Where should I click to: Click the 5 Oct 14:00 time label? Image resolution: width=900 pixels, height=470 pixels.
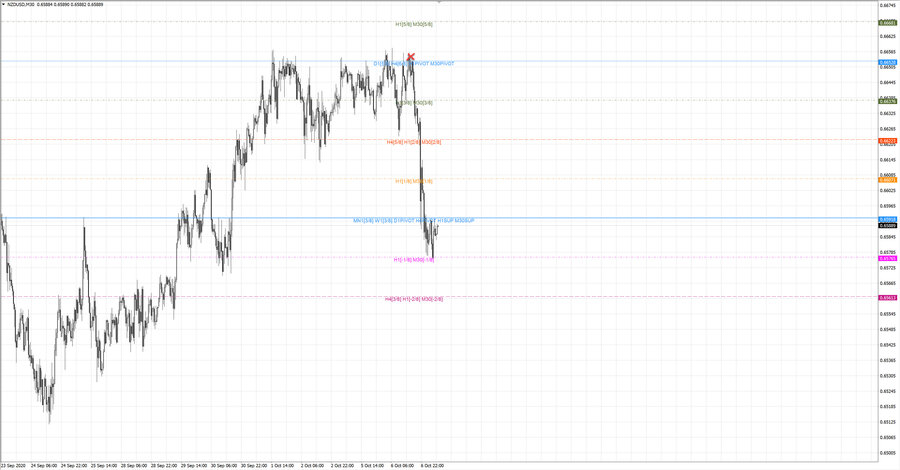pyautogui.click(x=372, y=465)
